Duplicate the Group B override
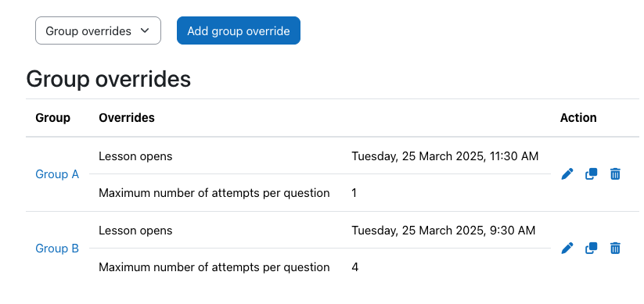The image size is (644, 304). (591, 249)
